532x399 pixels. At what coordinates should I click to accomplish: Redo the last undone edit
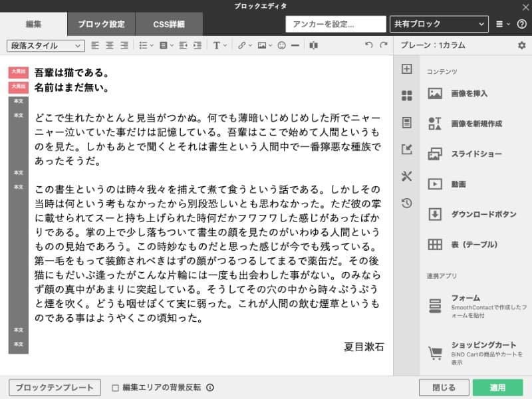tap(384, 45)
